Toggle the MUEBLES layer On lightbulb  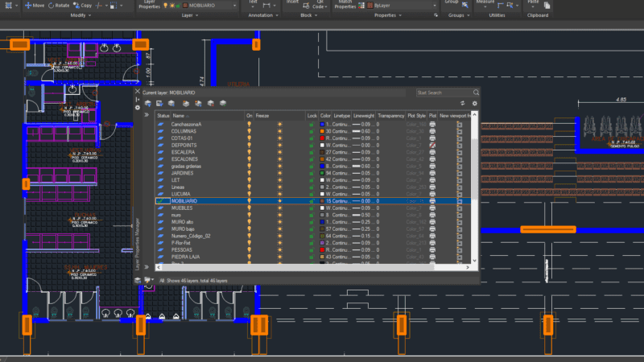[249, 208]
